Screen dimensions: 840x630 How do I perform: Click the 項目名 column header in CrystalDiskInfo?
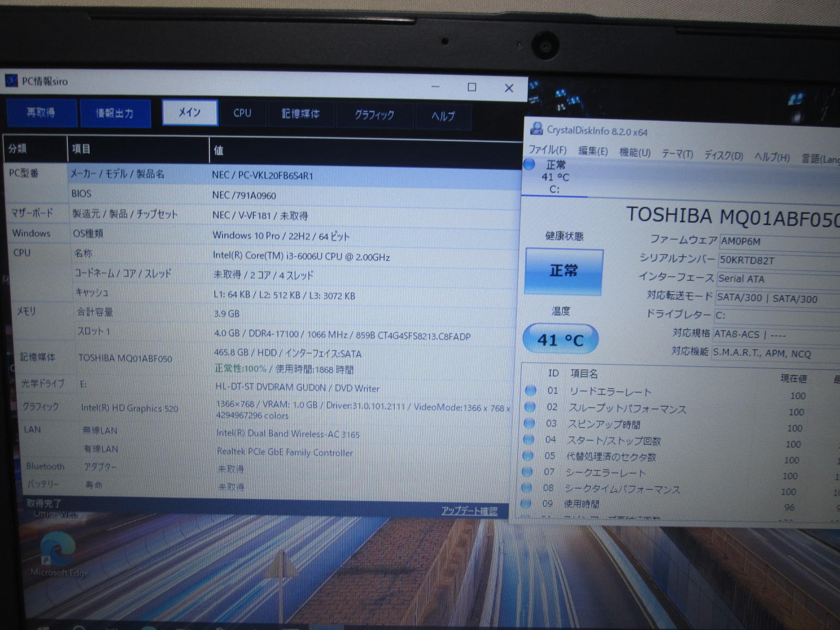tap(584, 373)
